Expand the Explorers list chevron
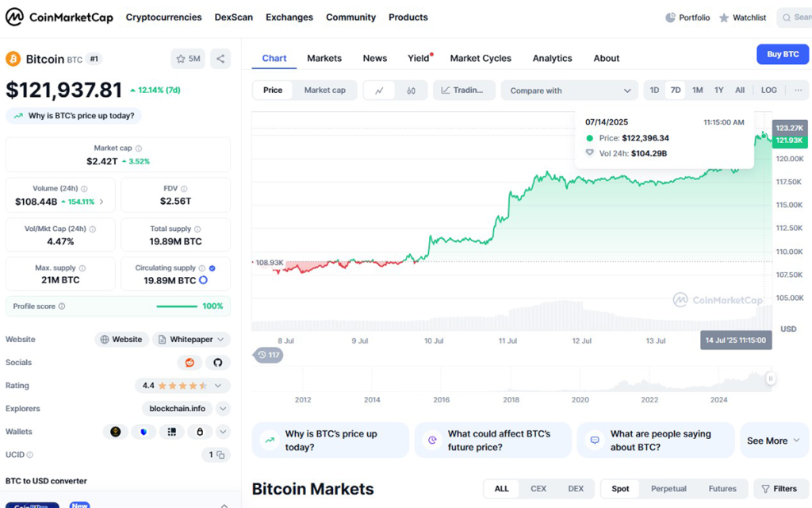812x508 pixels. tap(223, 409)
